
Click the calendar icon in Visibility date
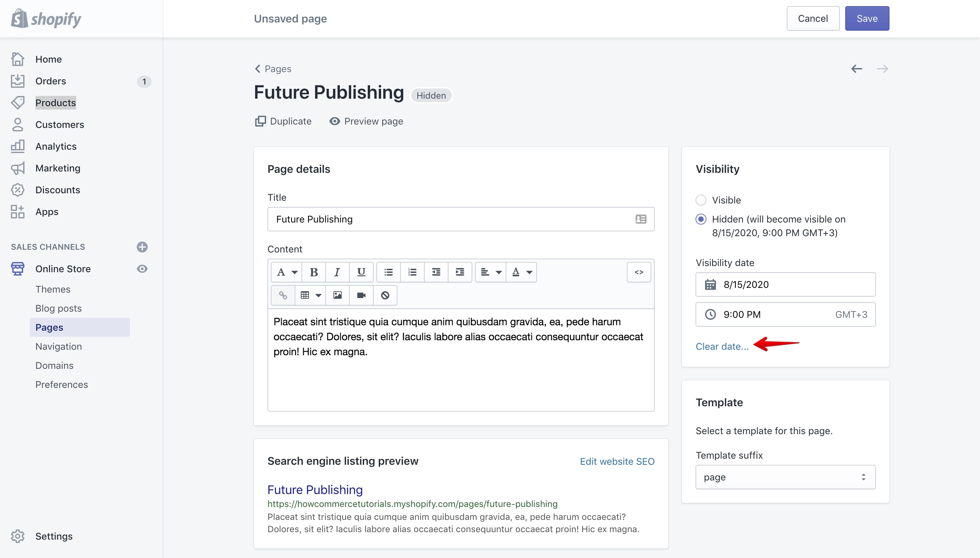pos(710,284)
